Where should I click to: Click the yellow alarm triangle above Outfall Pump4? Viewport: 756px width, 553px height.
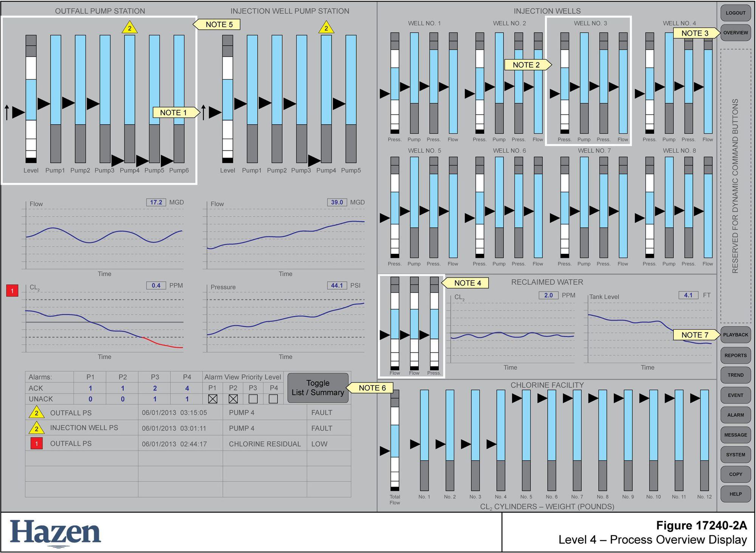point(130,28)
